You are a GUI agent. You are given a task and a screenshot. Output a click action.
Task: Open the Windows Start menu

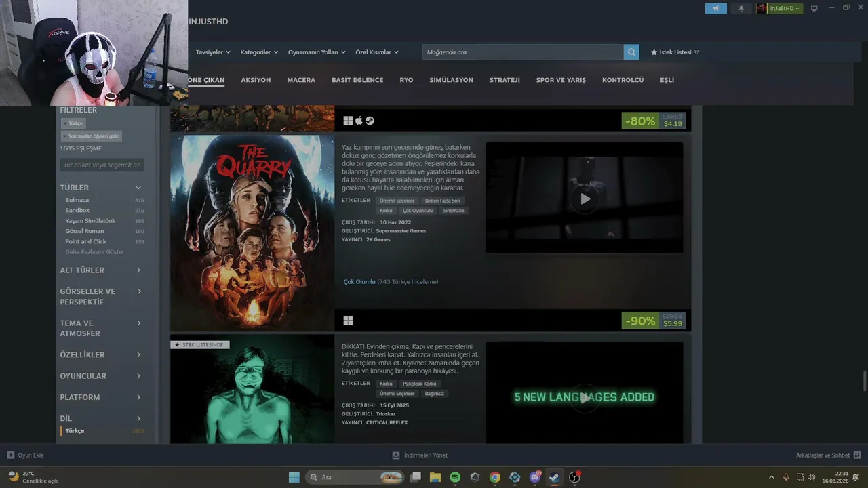294,477
